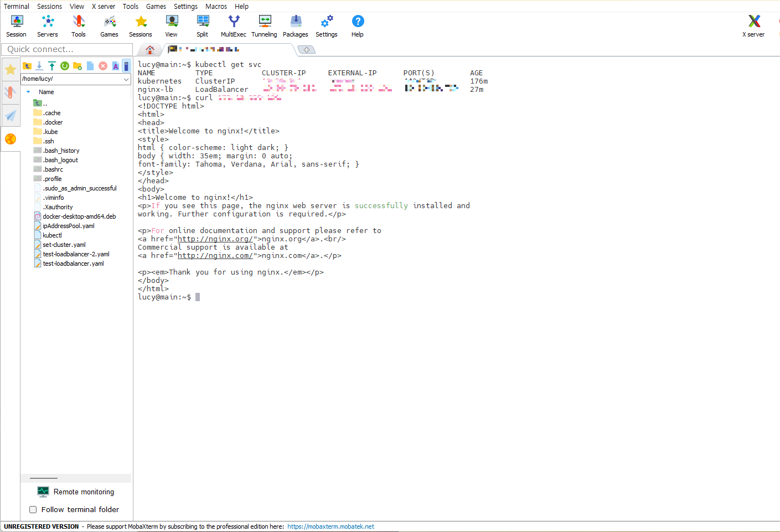This screenshot has height=532, width=780.
Task: Toggle the purple A text-mode icon in SFTP toolbar
Action: point(116,66)
